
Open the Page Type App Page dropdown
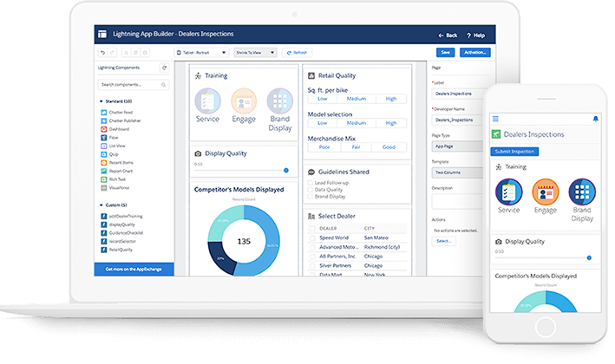pyautogui.click(x=458, y=146)
